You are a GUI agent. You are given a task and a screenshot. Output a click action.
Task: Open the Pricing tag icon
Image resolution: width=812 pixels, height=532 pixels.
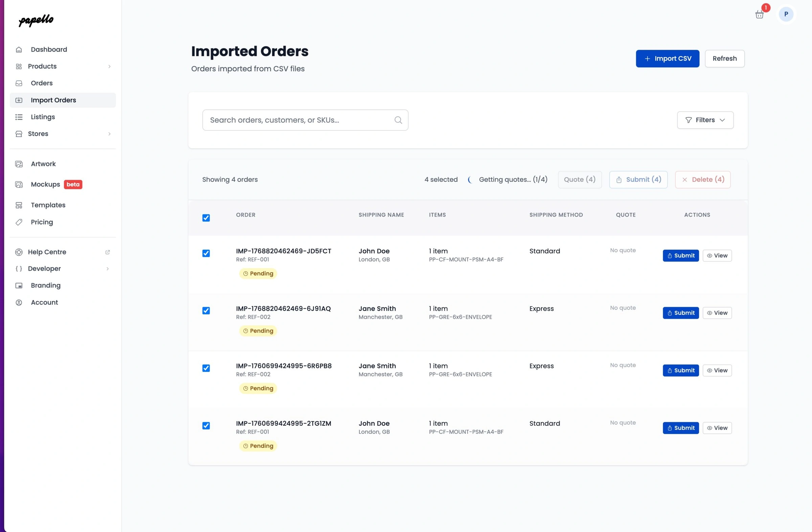[x=19, y=222]
